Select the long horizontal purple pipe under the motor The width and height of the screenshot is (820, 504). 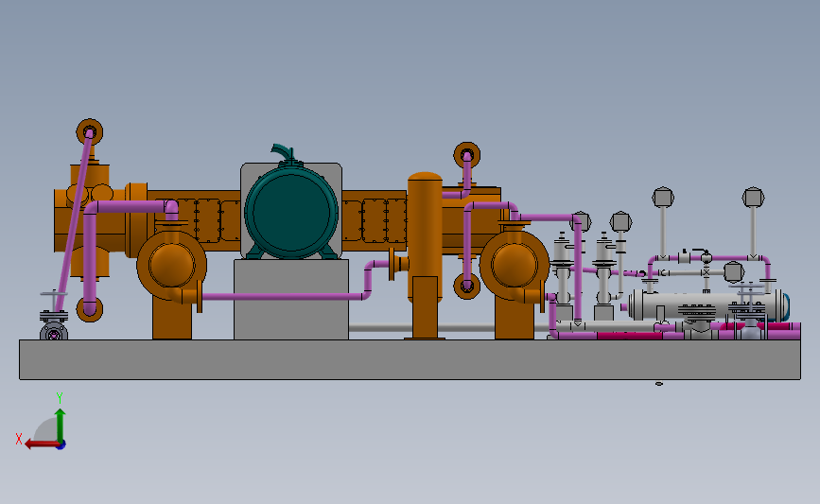[283, 296]
